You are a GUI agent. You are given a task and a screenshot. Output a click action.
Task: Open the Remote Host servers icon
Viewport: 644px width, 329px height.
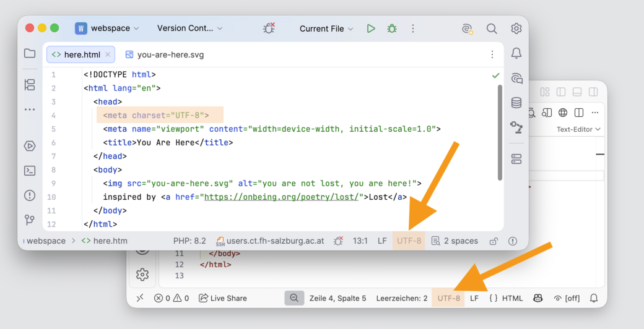coord(516,159)
